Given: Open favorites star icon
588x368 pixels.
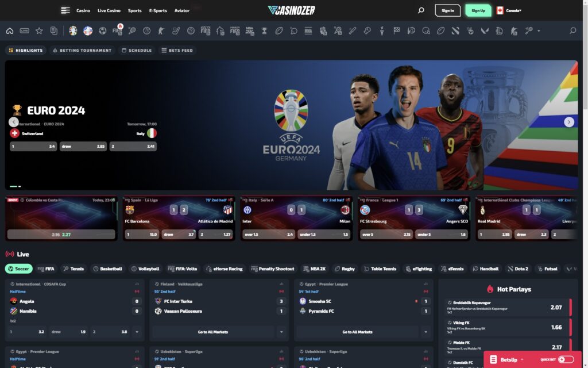Looking at the screenshot, I should click(x=39, y=31).
